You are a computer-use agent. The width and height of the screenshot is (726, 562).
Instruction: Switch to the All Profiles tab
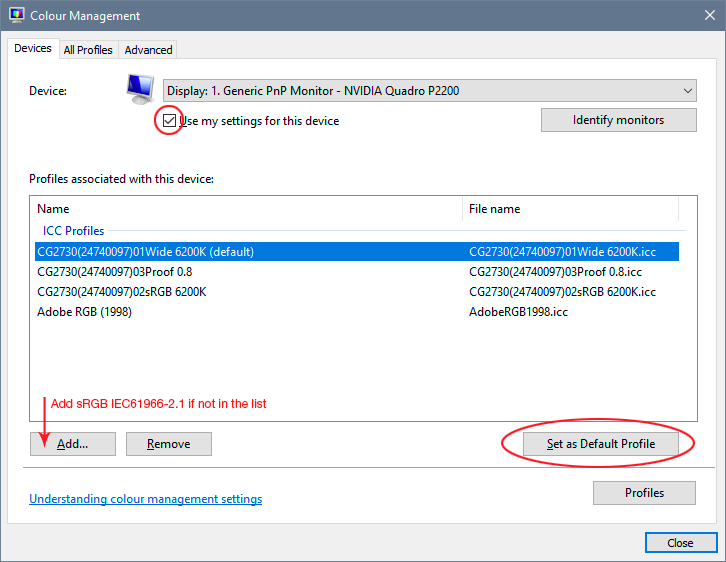click(x=88, y=50)
